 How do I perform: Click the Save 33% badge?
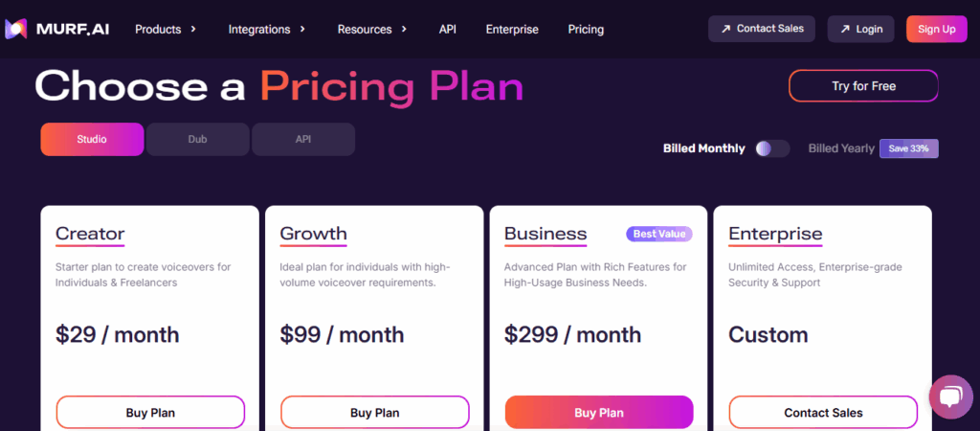pos(908,148)
